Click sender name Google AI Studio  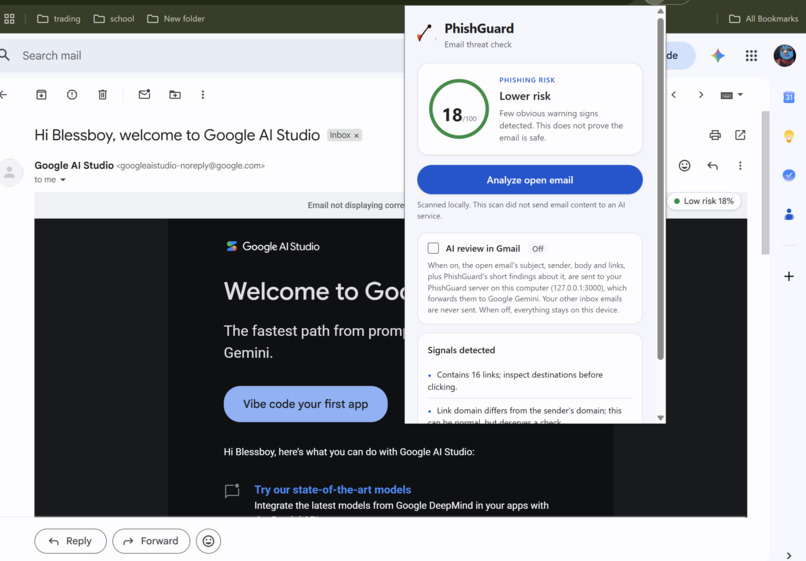point(74,165)
